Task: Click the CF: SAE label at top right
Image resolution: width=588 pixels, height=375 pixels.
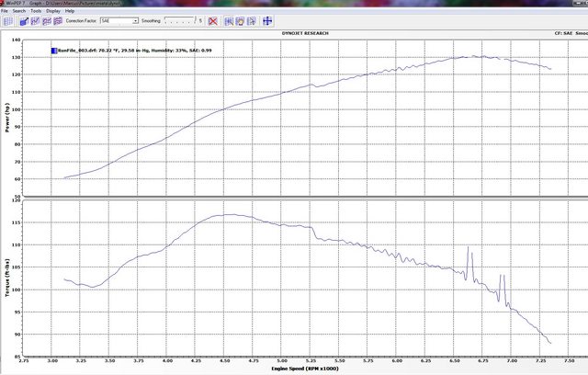Action: [563, 33]
